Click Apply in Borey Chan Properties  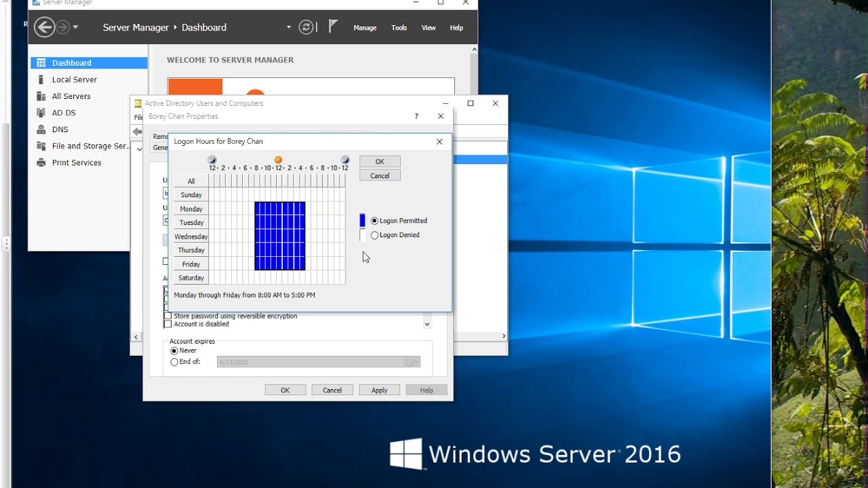379,390
